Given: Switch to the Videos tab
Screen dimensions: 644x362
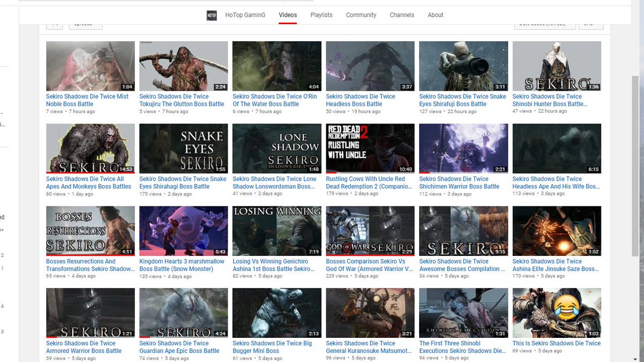Looking at the screenshot, I should [288, 15].
